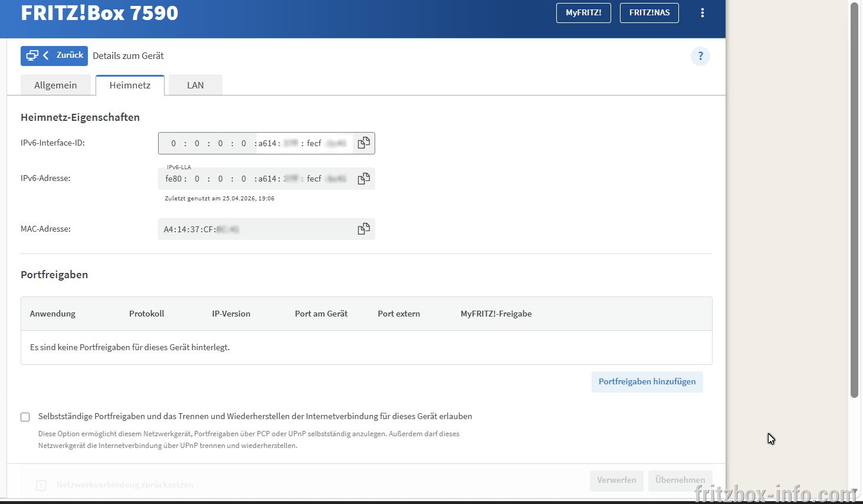This screenshot has height=504, width=863.
Task: Open the three-dot menu in header
Action: (x=702, y=13)
